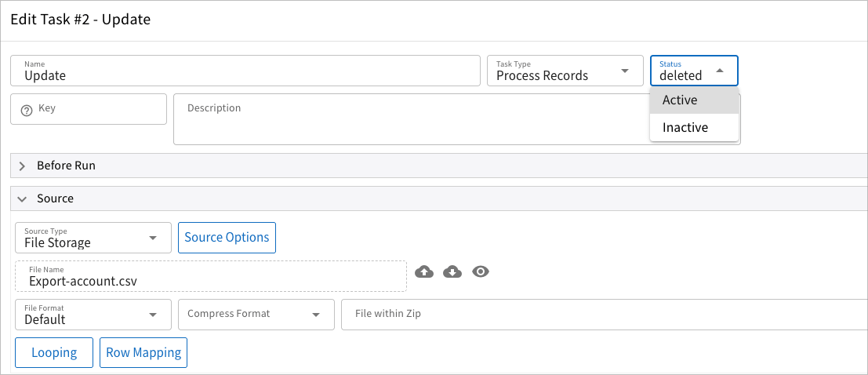Expand the Before Run section
Screen dimensions: 868x375
pyautogui.click(x=22, y=166)
